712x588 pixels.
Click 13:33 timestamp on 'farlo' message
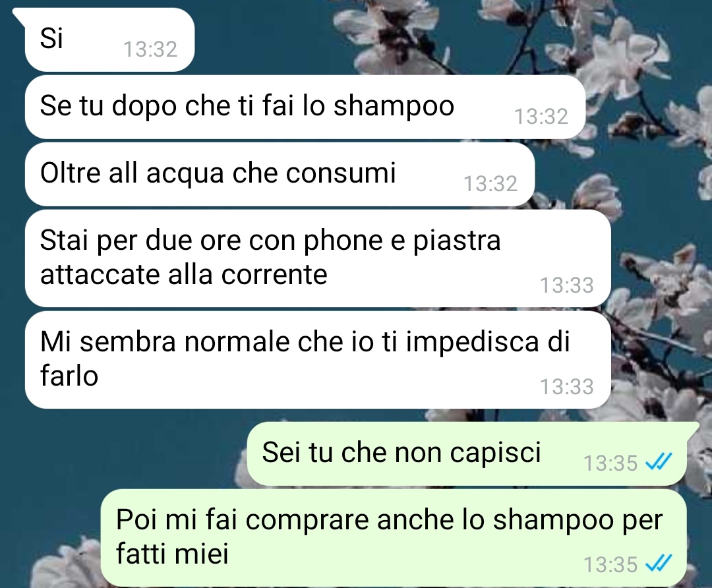click(567, 387)
